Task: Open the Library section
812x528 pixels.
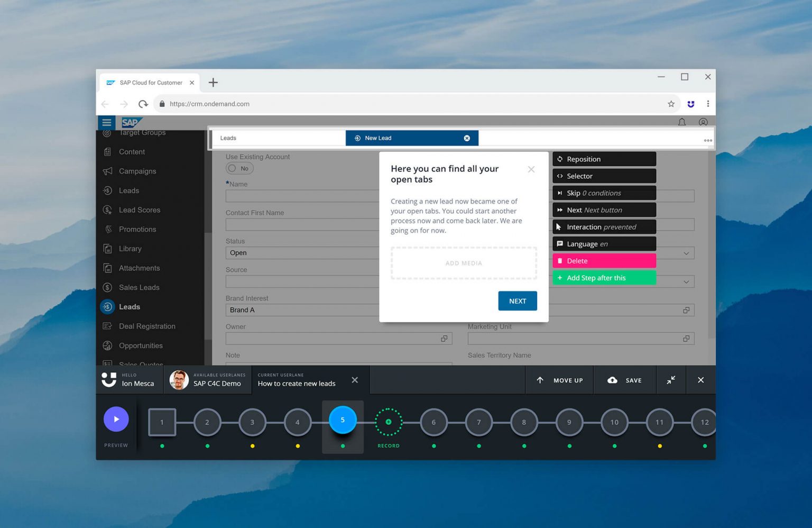Action: pyautogui.click(x=130, y=249)
